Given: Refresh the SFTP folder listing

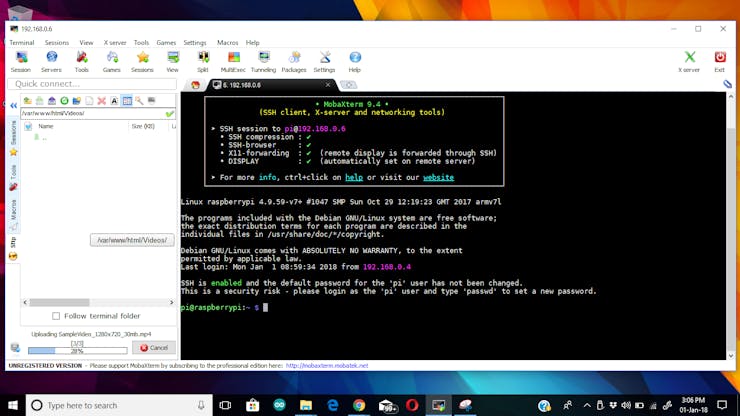Looking at the screenshot, I should point(64,101).
